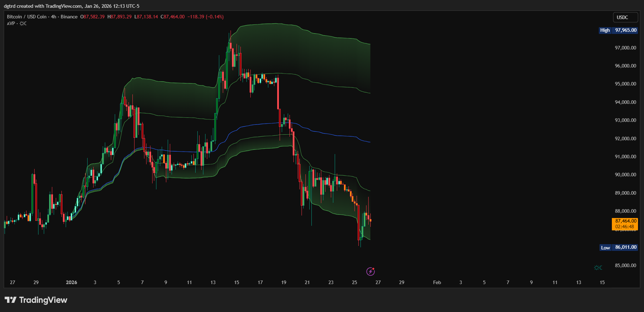644x312 pixels.
Task: Click the 2026 year label on time axis
Action: click(x=72, y=282)
